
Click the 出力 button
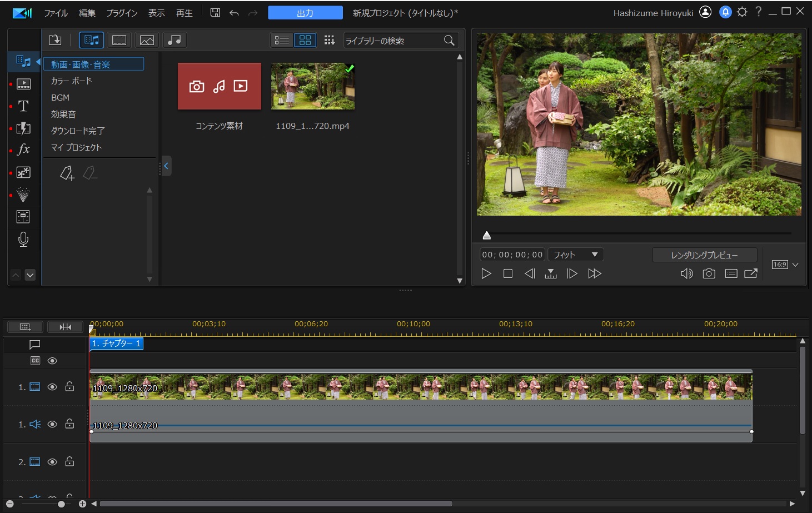click(305, 13)
